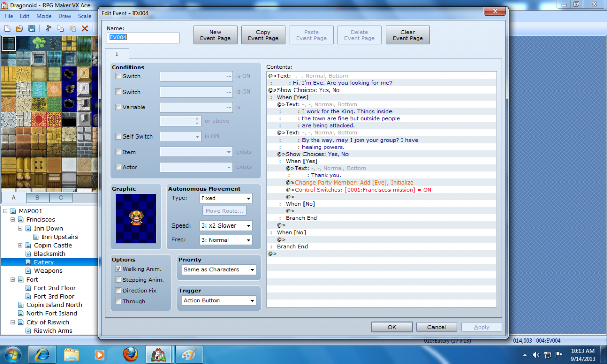This screenshot has width=607, height=364.
Task: Open the Trigger Action Button dropdown
Action: (x=219, y=301)
